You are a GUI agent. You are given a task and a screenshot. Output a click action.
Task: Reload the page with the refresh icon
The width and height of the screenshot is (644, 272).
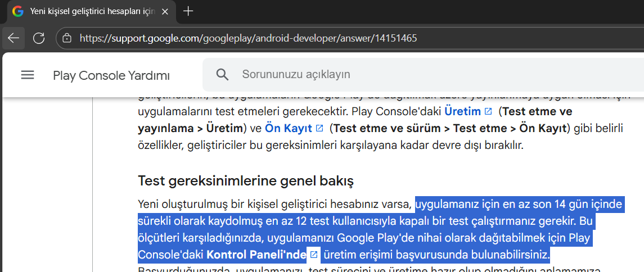[39, 38]
